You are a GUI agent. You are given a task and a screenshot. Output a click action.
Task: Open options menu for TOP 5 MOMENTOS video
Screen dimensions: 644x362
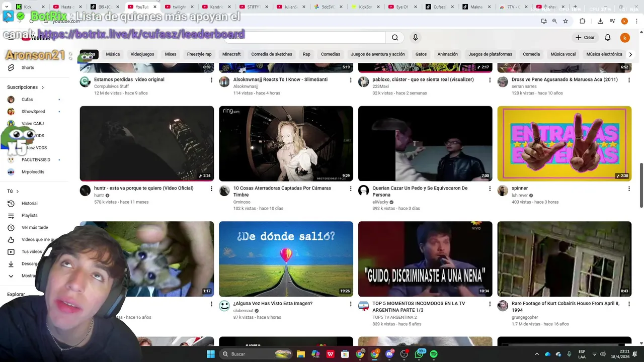point(490,304)
